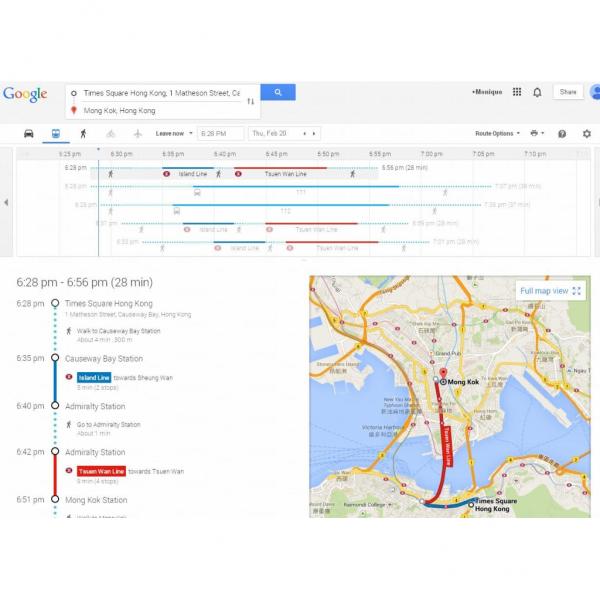Open the Google apps grid
This screenshot has height=600, width=600.
pyautogui.click(x=517, y=92)
